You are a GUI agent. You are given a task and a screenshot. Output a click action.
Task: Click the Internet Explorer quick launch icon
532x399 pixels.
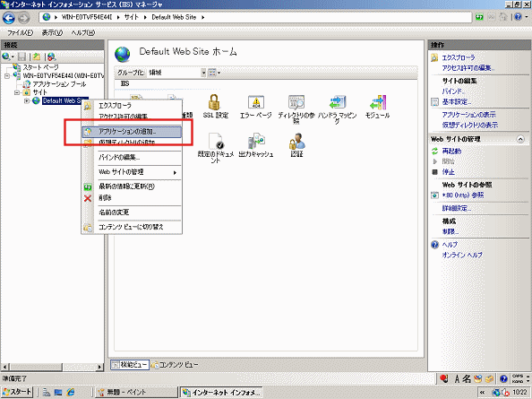[71, 392]
